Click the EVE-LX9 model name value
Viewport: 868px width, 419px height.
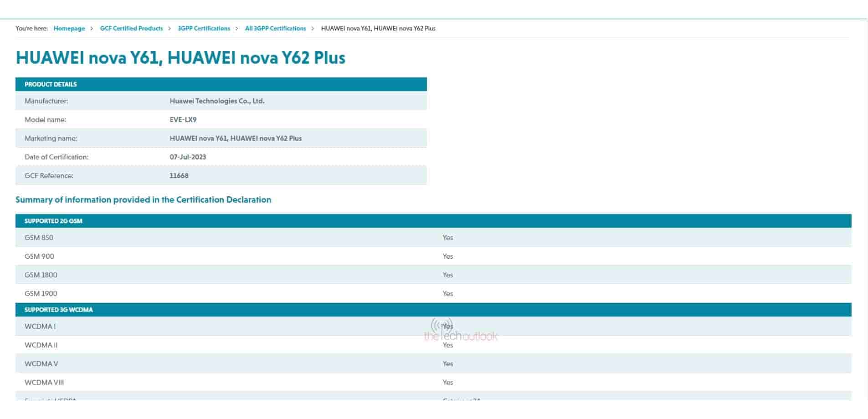tap(183, 120)
